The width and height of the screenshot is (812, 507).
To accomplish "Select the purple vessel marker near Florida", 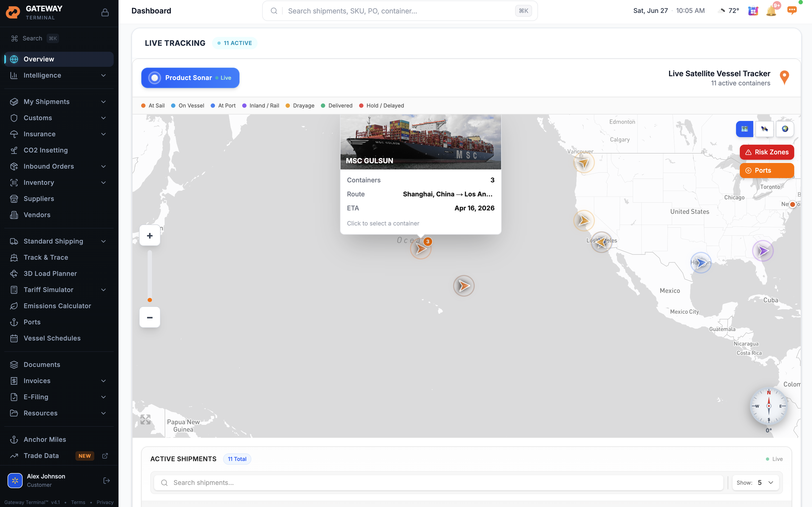I will [763, 251].
